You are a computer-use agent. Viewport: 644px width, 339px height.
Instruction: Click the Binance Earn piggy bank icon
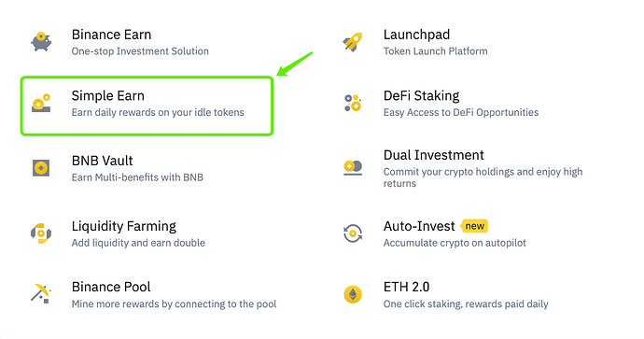point(41,41)
